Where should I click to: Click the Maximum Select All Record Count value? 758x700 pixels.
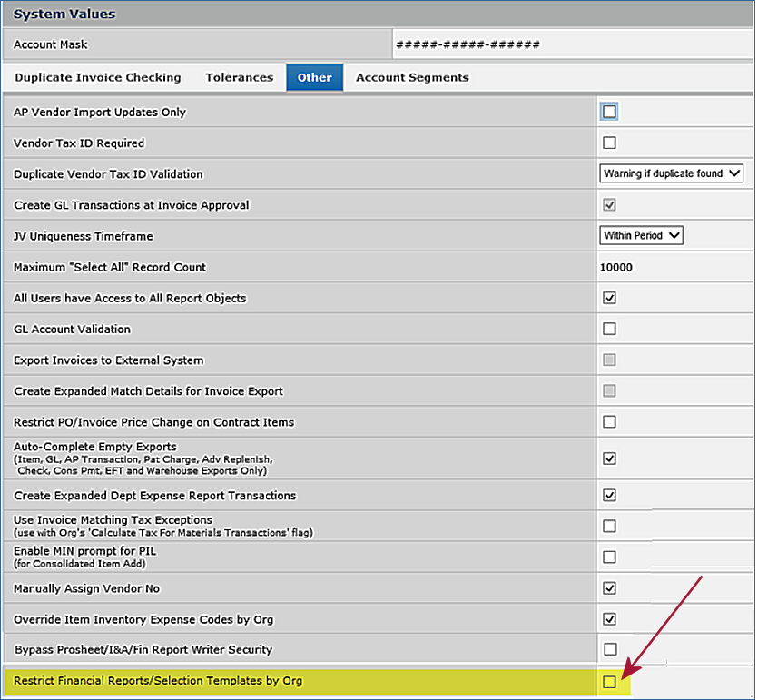coord(616,267)
